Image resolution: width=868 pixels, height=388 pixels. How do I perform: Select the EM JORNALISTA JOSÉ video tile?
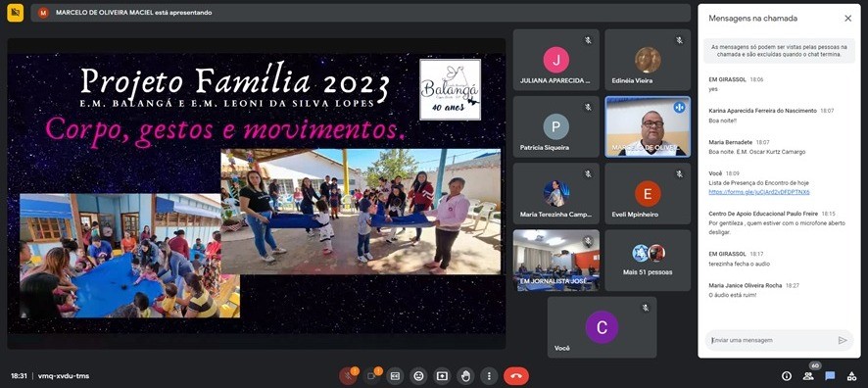(x=555, y=261)
